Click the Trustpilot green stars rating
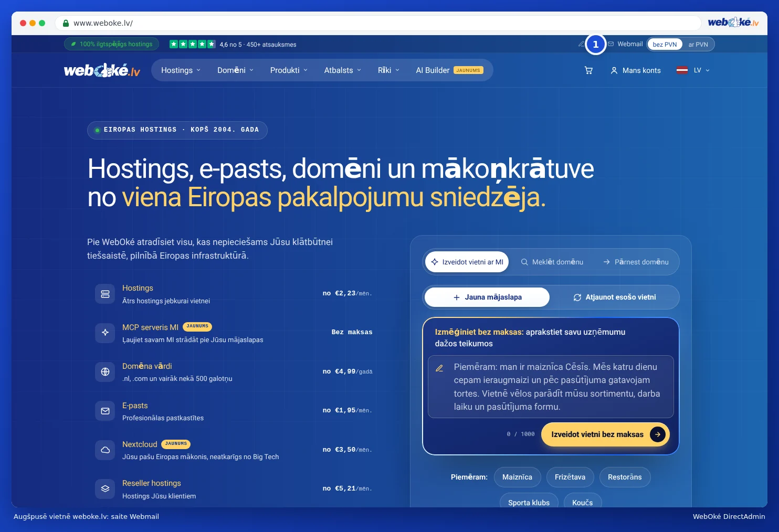The image size is (779, 532). pyautogui.click(x=192, y=44)
